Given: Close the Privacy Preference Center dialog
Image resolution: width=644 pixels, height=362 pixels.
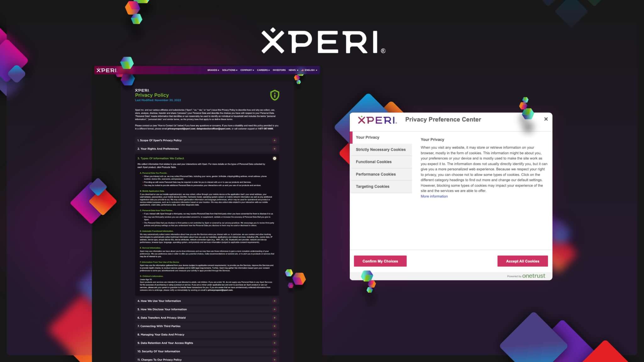Looking at the screenshot, I should click(546, 119).
